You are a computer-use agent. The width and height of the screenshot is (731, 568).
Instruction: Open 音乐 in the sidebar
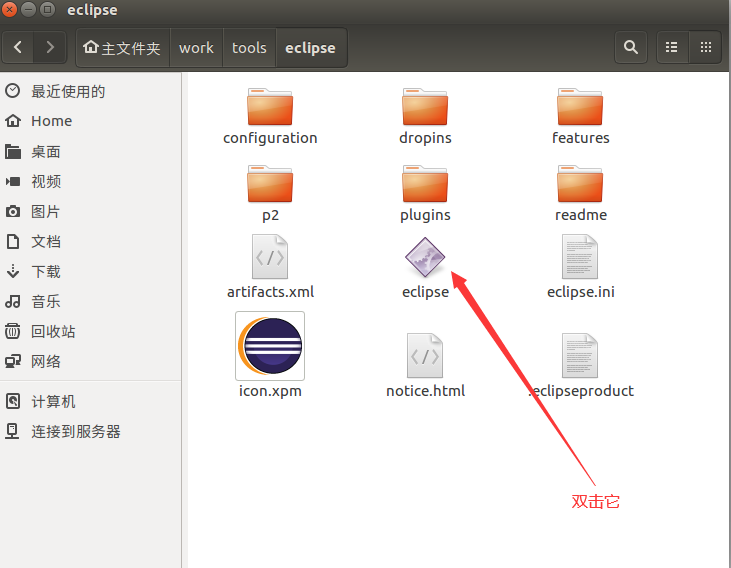[x=90, y=302]
